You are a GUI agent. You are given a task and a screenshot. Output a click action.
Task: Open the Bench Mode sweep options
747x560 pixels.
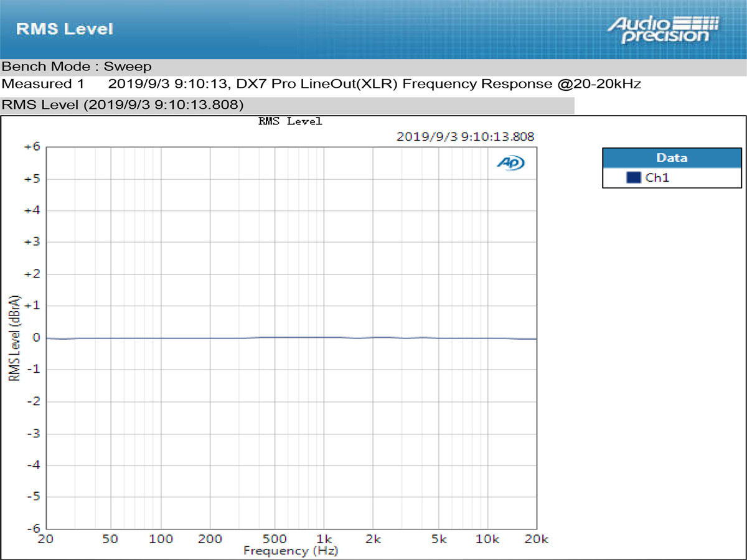(76, 66)
